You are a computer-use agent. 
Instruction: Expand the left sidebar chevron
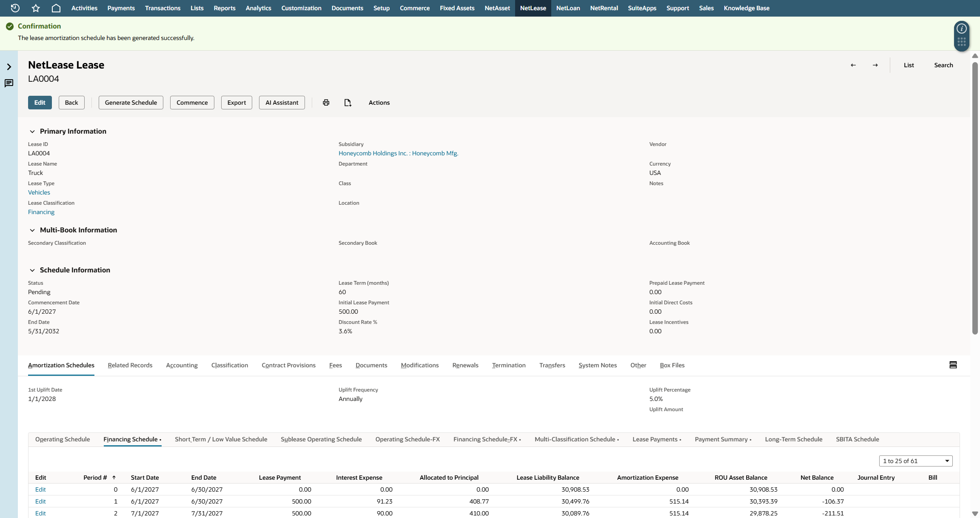(9, 67)
